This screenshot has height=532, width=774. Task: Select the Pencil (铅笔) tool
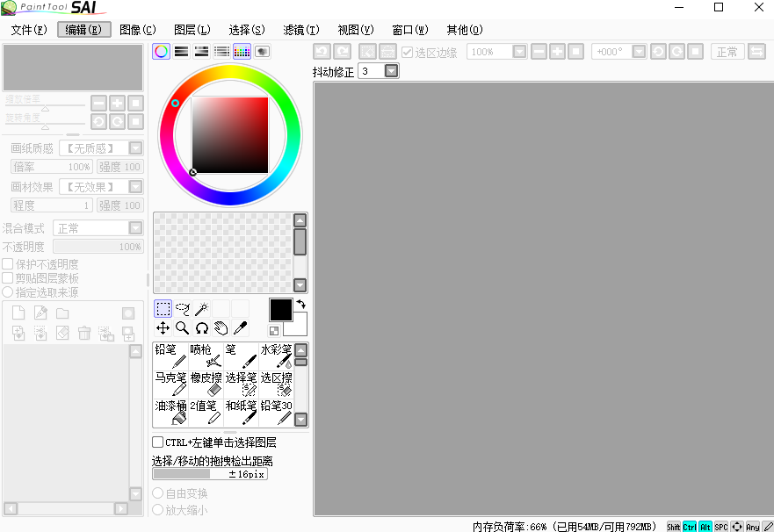170,354
